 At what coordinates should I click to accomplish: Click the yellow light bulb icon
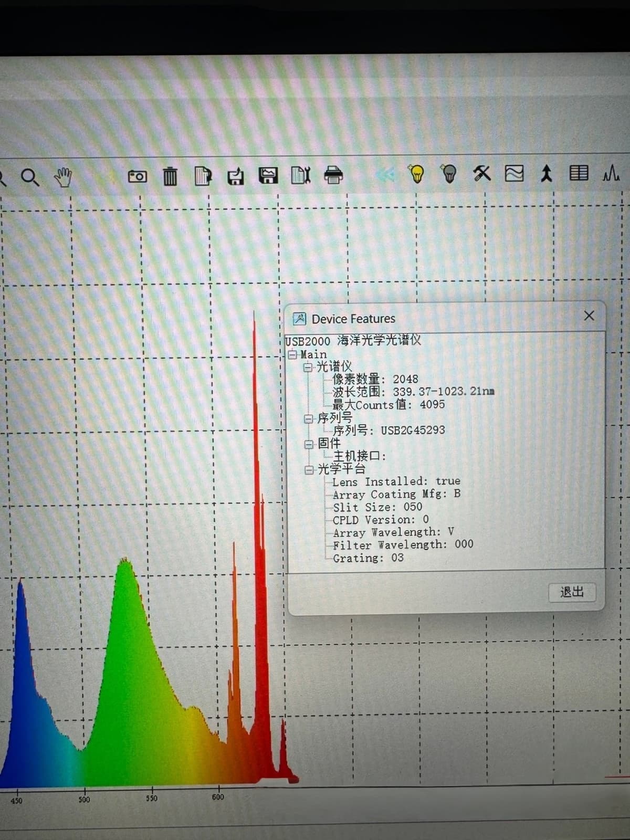pos(417,173)
